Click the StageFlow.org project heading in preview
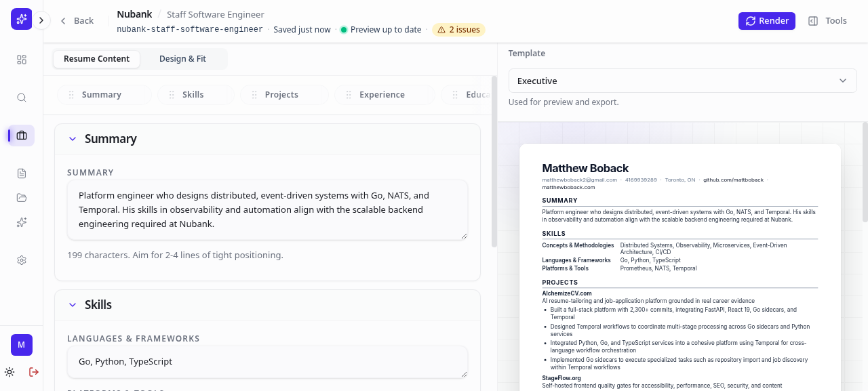This screenshot has height=391, width=868. [x=561, y=378]
